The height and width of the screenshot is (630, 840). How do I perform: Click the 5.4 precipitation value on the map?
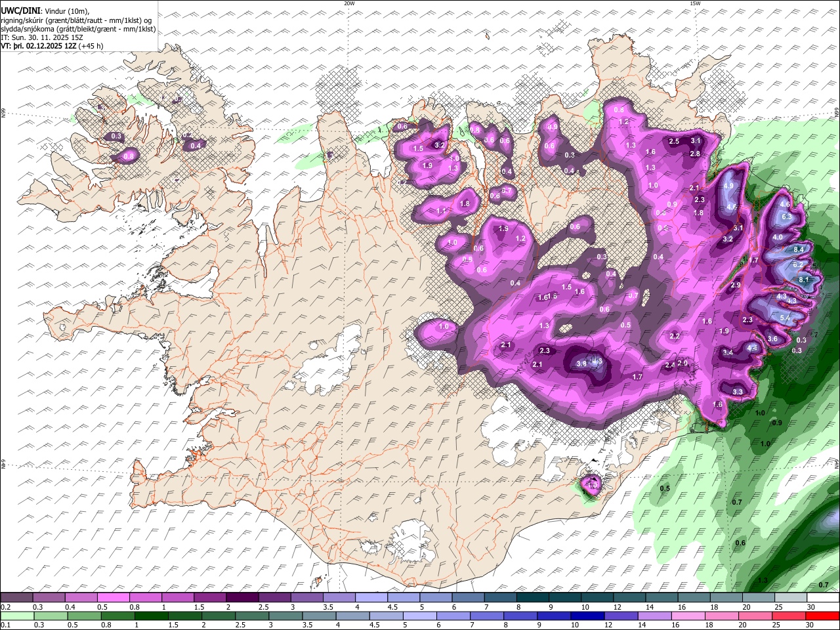coord(785,318)
